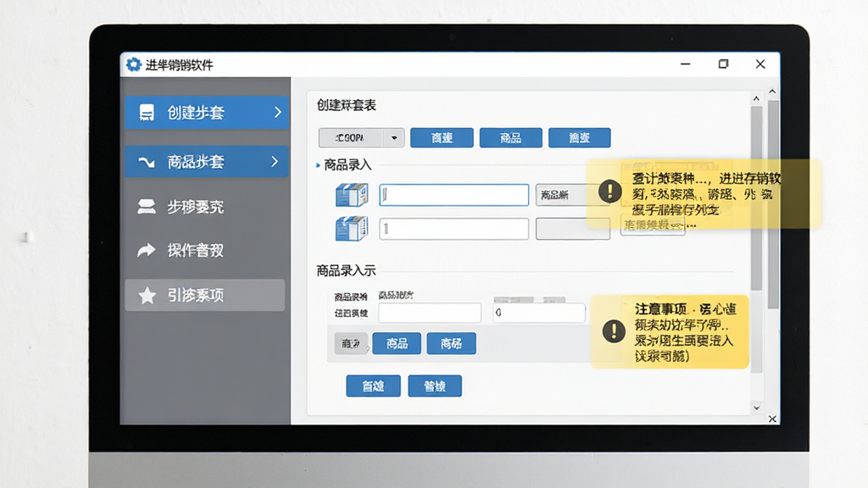The height and width of the screenshot is (488, 868).
Task: Click the form panel scrollbar down arrow
Action: (756, 408)
